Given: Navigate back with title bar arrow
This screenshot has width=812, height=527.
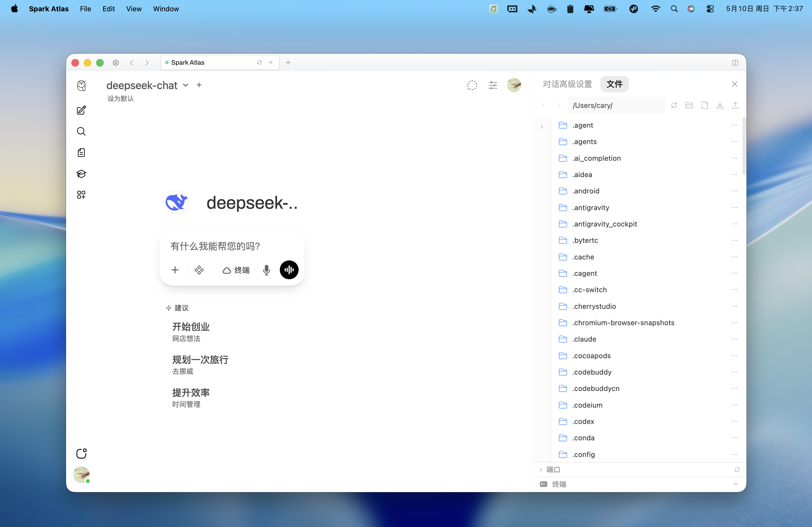Looking at the screenshot, I should tap(132, 63).
